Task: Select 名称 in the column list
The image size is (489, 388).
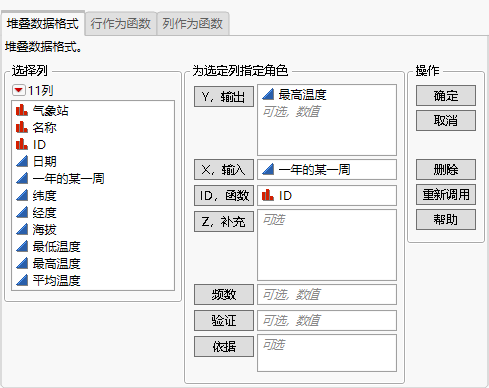Action: (x=44, y=127)
